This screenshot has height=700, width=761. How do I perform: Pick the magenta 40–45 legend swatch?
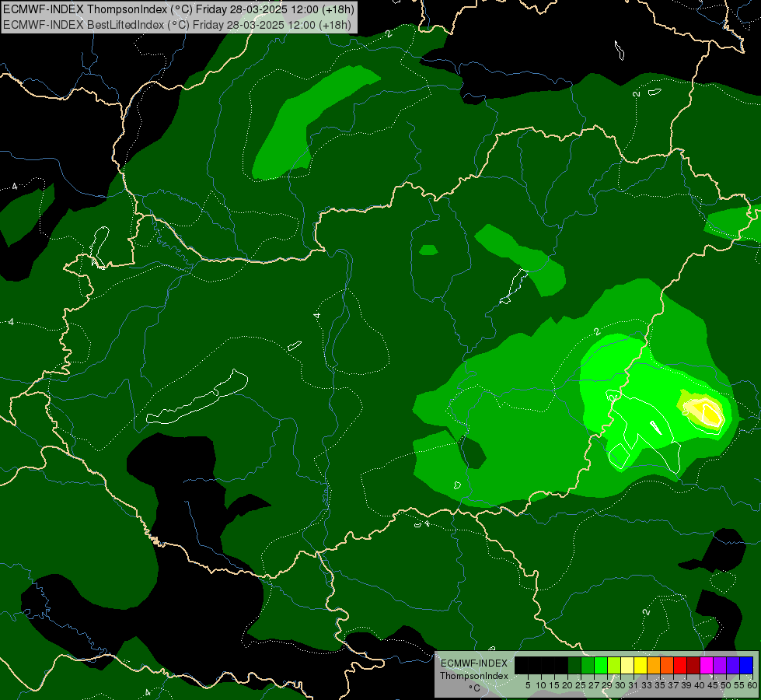coord(707,666)
